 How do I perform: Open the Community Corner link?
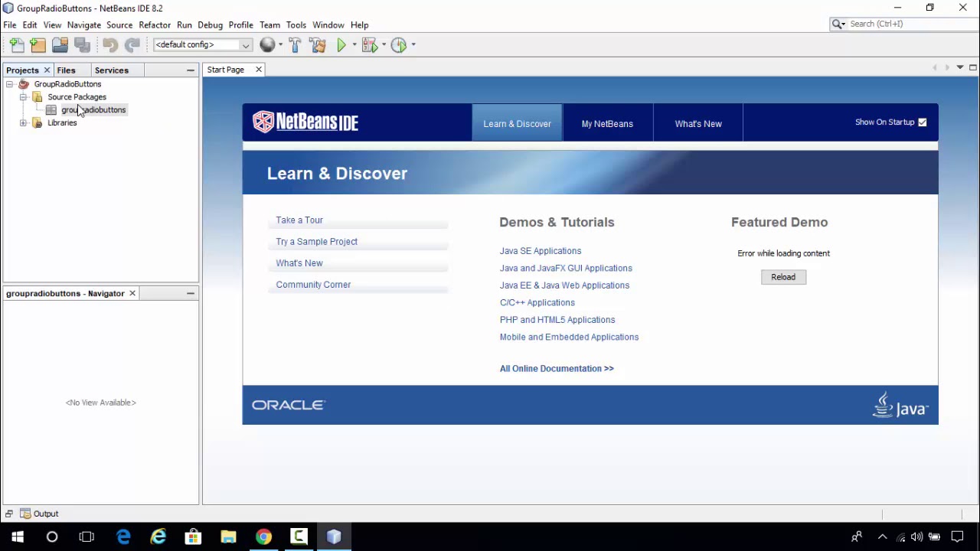point(313,285)
